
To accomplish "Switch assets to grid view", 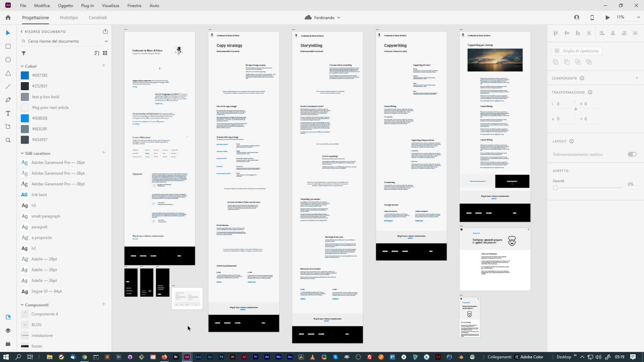I will coord(105,53).
